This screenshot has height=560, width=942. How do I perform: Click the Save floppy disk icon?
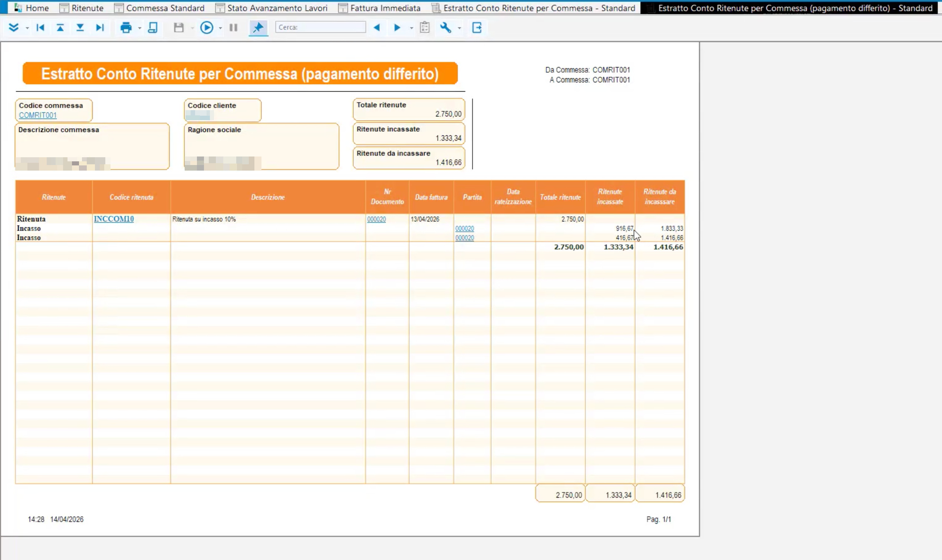[179, 27]
